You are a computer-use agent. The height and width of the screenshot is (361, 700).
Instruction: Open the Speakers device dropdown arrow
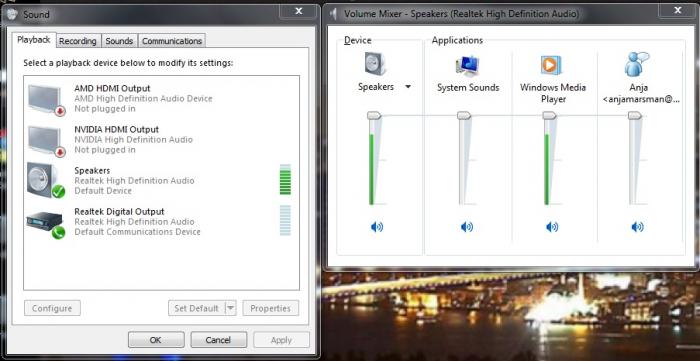click(x=408, y=87)
